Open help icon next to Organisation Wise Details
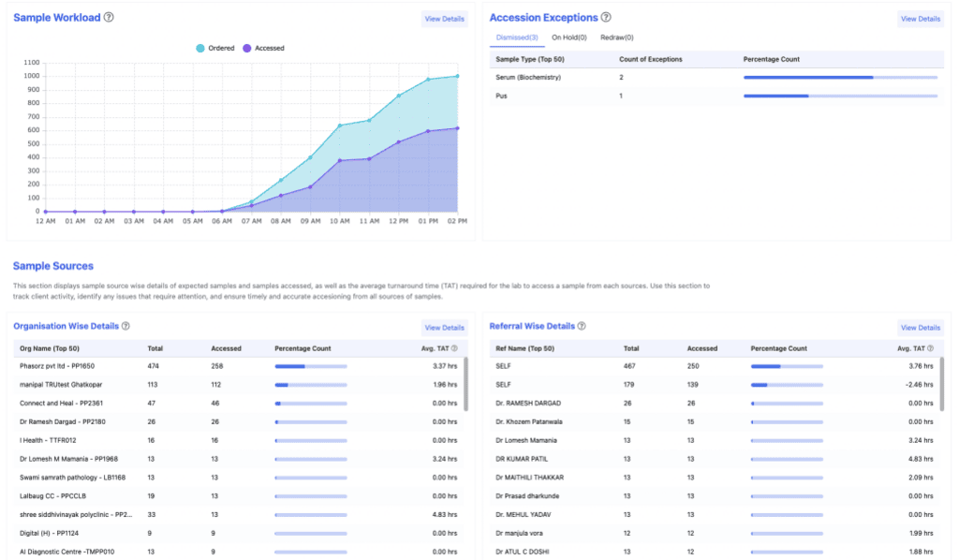The image size is (959, 560). (x=125, y=326)
